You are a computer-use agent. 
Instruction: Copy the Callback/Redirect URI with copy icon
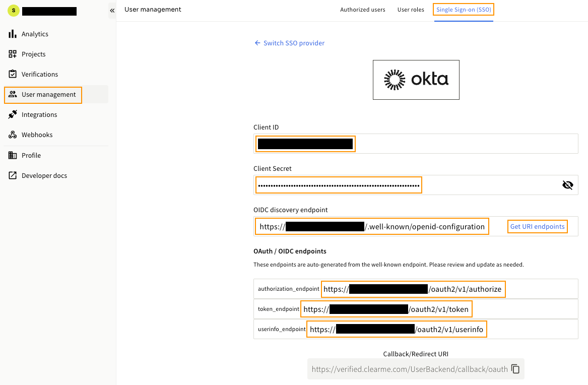click(515, 369)
